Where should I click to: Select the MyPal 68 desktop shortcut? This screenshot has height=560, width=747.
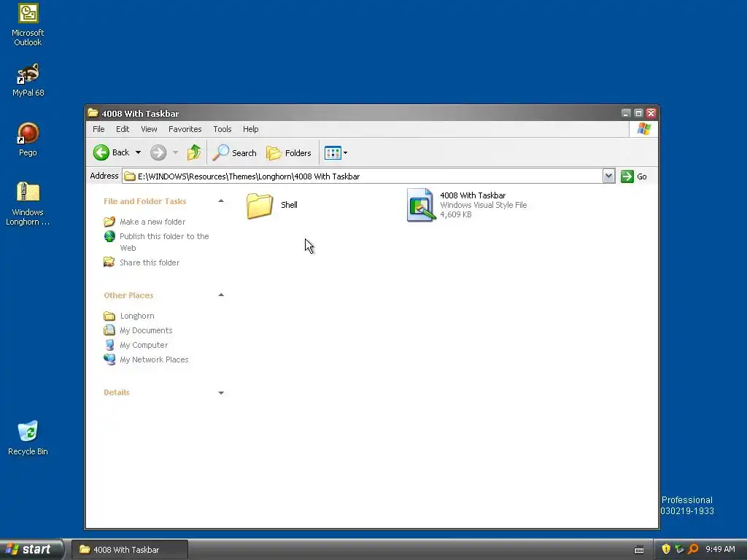pyautogui.click(x=28, y=80)
